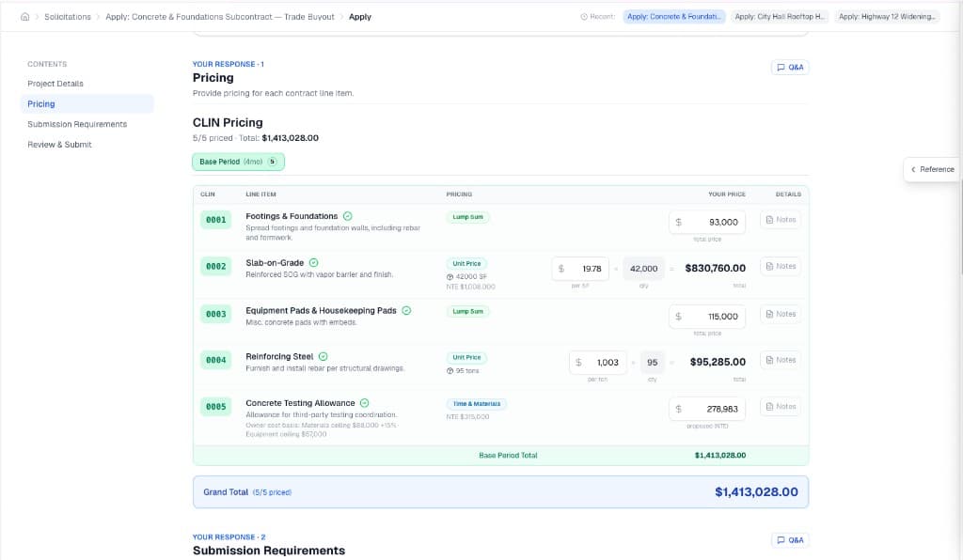Switch to Apply: City Hall Rooftop tab
This screenshot has width=963, height=560.
tap(780, 17)
